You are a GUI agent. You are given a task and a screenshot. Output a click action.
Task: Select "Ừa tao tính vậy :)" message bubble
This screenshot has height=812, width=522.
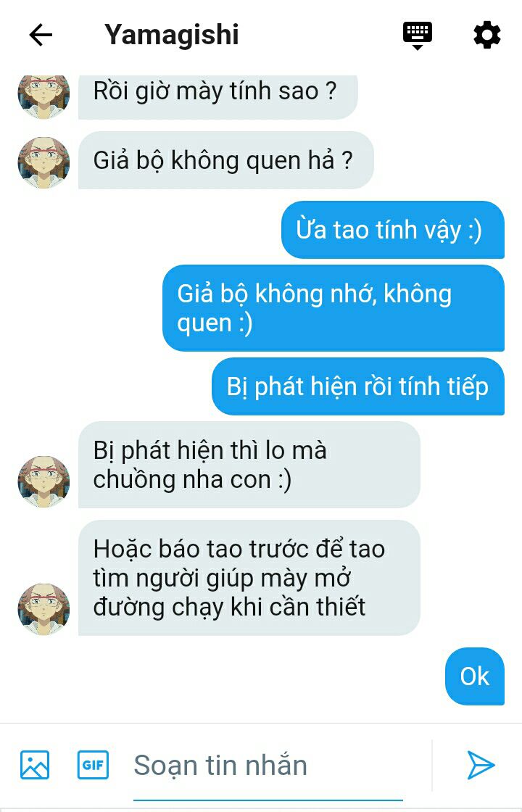tap(392, 230)
